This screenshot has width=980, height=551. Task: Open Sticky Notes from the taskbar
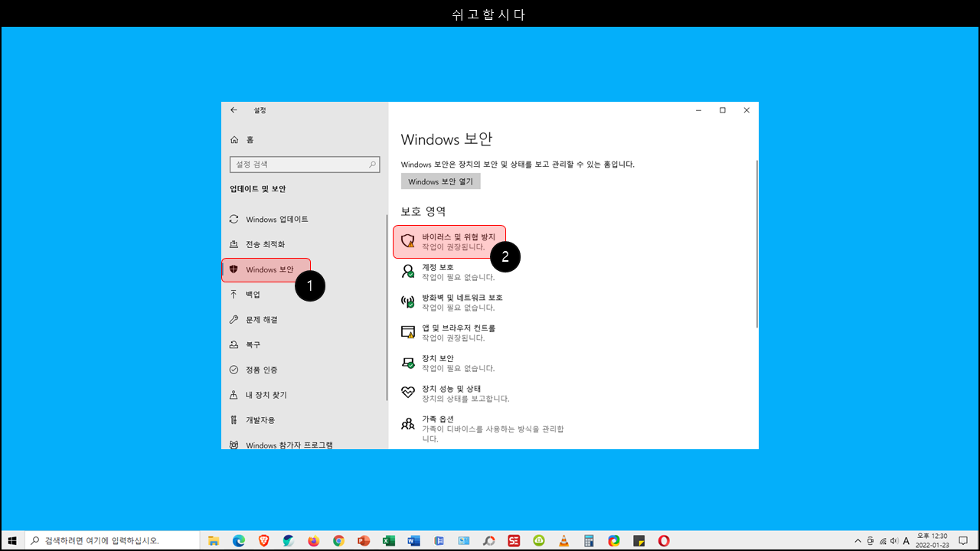click(x=639, y=540)
